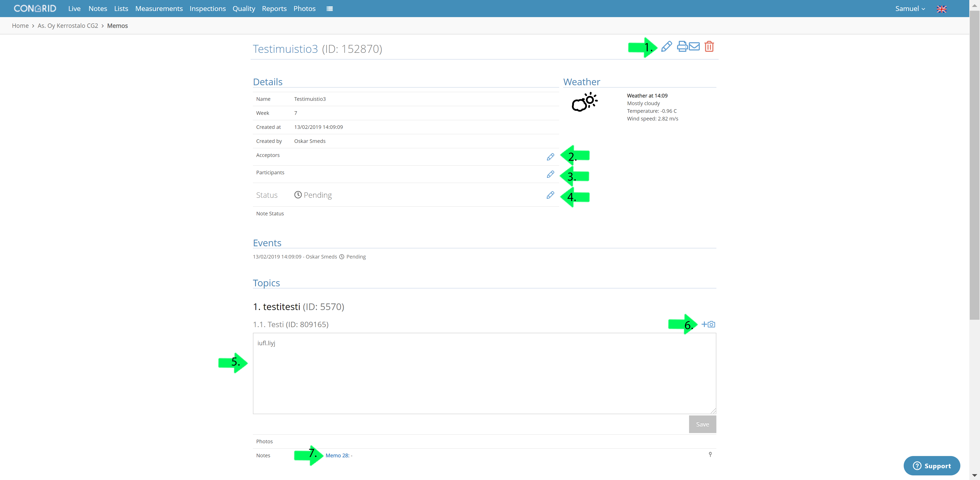Change Pending status with pencil icon
Screen dimensions: 980x480
tap(550, 195)
